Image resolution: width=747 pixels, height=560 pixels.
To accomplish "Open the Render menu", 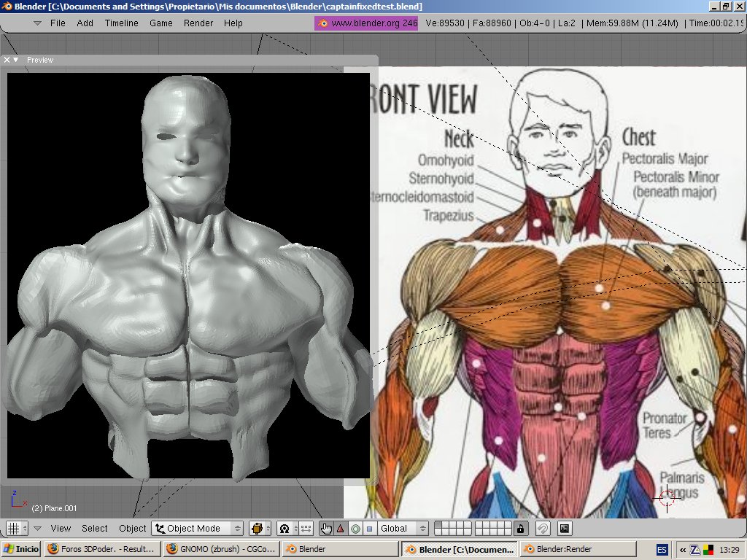I will click(198, 23).
